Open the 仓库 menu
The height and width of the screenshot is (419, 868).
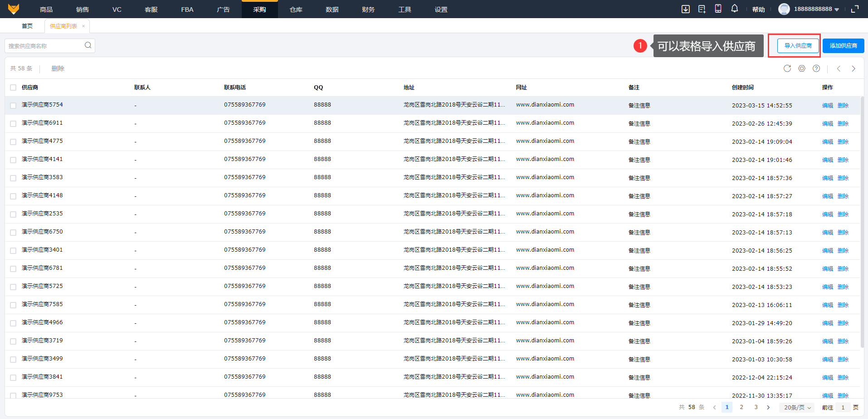[296, 10]
